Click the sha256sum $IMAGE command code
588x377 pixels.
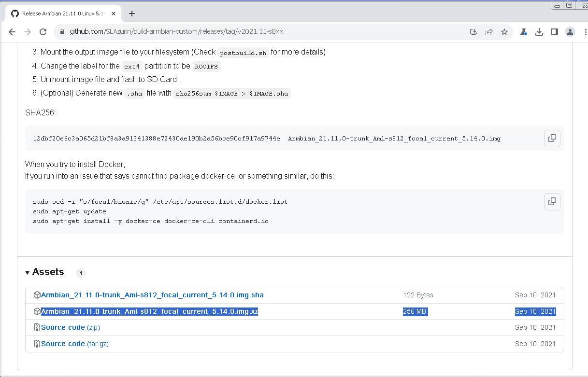[232, 94]
